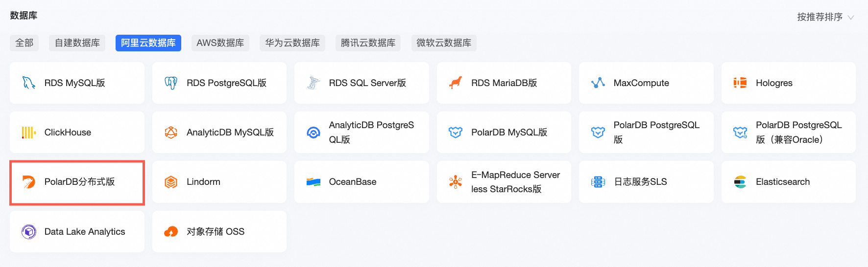Choose PolarDB PostgreSQL版 label
Image resolution: width=868 pixels, height=267 pixels.
coord(656,133)
